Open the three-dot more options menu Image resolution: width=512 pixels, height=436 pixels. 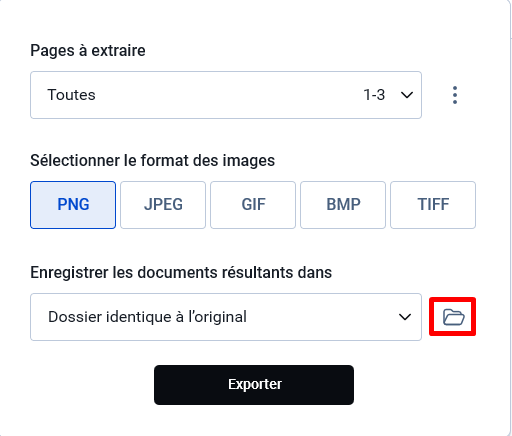click(455, 95)
